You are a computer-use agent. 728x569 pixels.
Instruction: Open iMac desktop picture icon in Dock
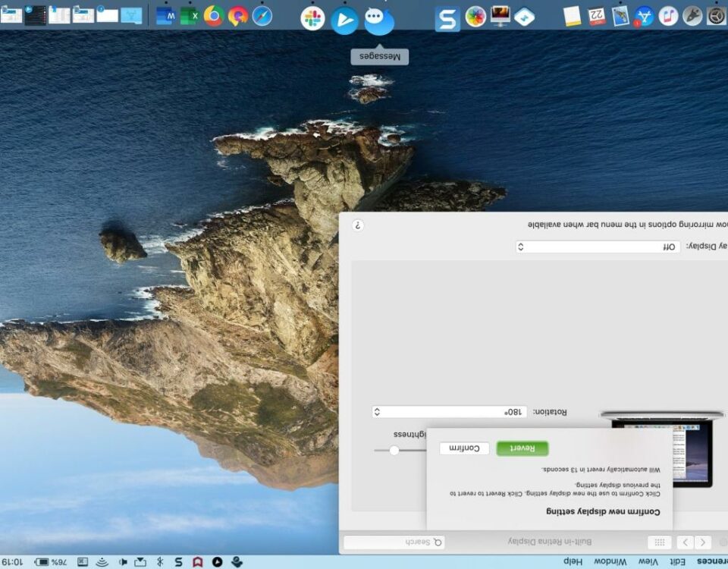[x=500, y=16]
